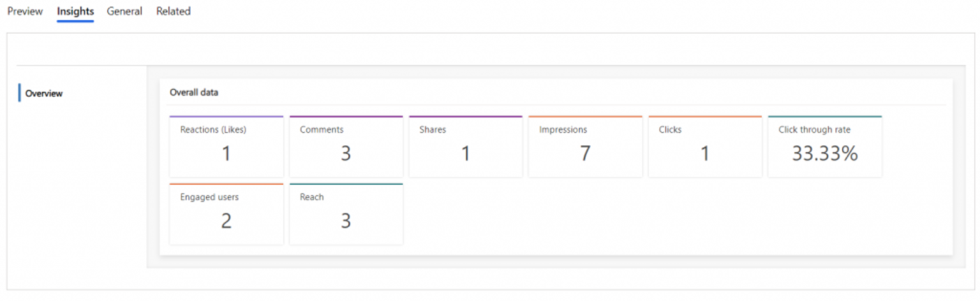Click the Click through rate label
Image resolution: width=980 pixels, height=302 pixels.
click(814, 130)
